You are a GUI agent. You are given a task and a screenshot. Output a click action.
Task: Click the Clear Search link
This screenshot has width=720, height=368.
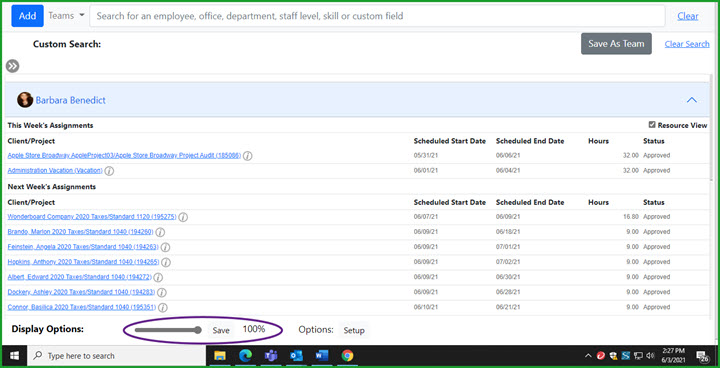coord(687,44)
